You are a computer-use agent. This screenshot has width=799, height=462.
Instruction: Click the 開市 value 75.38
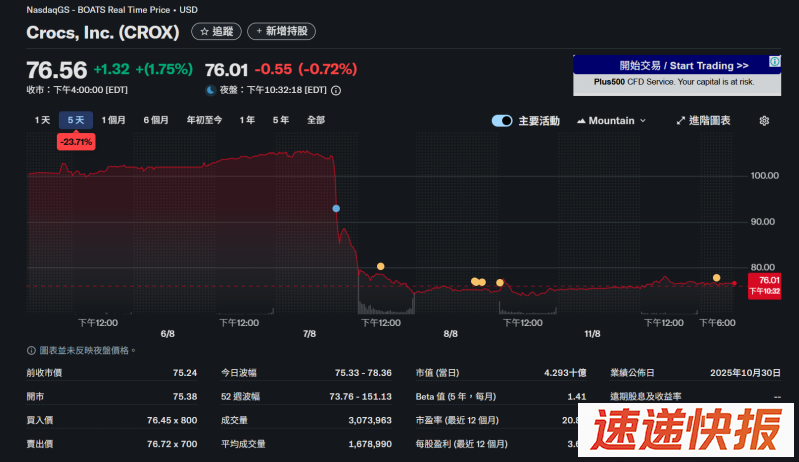point(184,396)
